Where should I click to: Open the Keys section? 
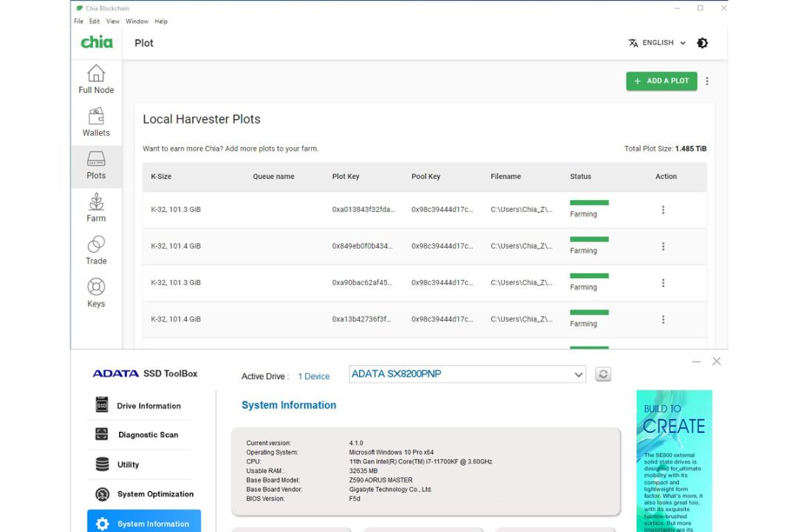click(96, 293)
